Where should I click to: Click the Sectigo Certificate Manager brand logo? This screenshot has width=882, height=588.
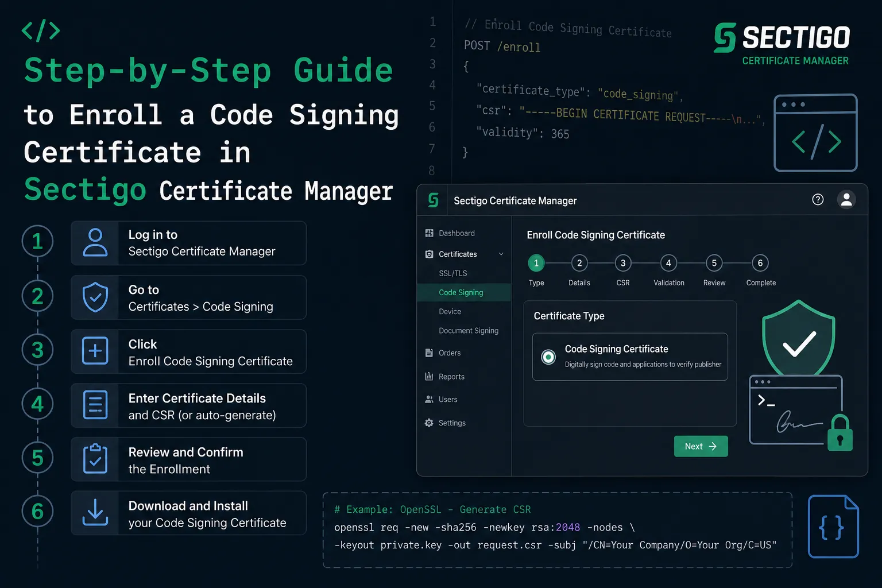coord(782,45)
